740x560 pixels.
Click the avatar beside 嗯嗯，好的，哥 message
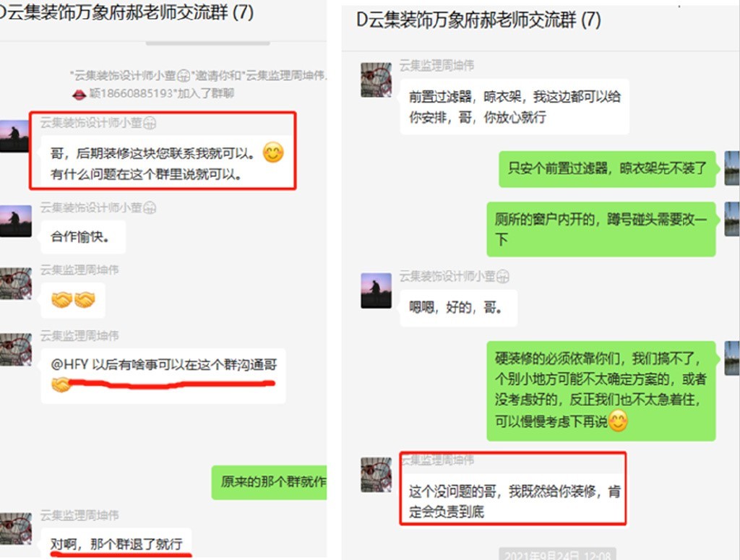pos(376,290)
